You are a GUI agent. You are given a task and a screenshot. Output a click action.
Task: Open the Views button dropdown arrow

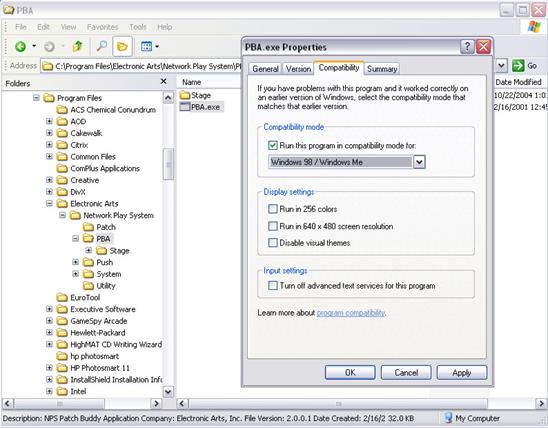pyautogui.click(x=157, y=46)
